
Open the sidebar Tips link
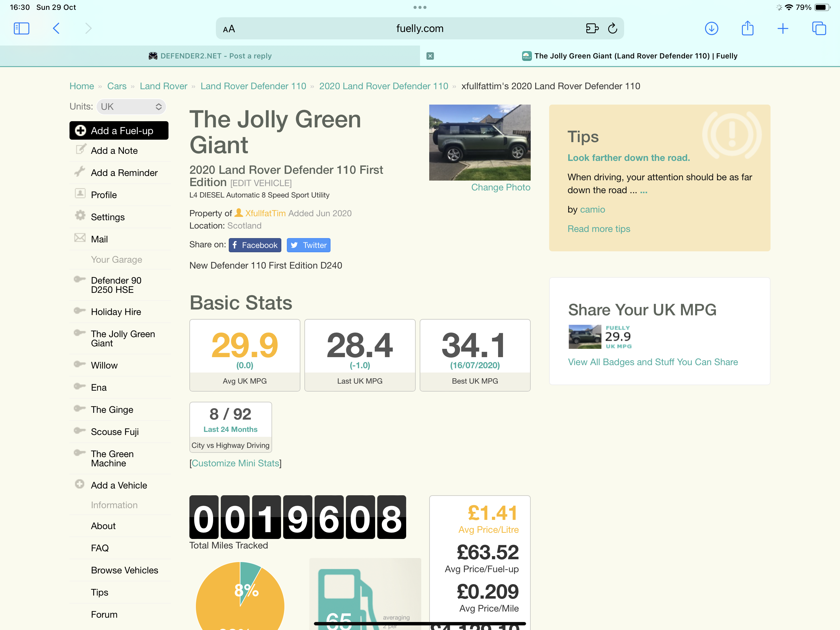click(x=100, y=592)
